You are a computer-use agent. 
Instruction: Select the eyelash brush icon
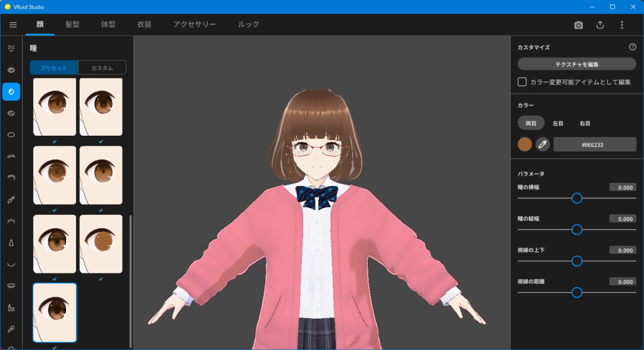pos(11,199)
